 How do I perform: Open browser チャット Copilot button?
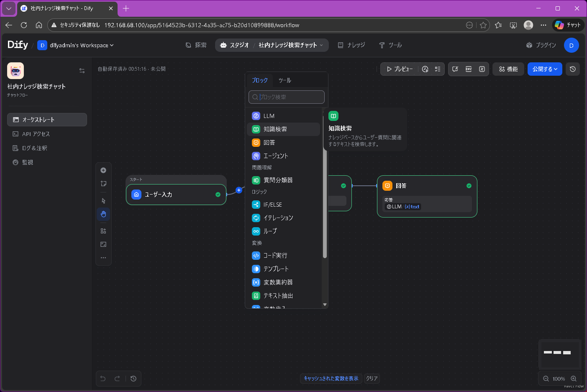coord(568,25)
